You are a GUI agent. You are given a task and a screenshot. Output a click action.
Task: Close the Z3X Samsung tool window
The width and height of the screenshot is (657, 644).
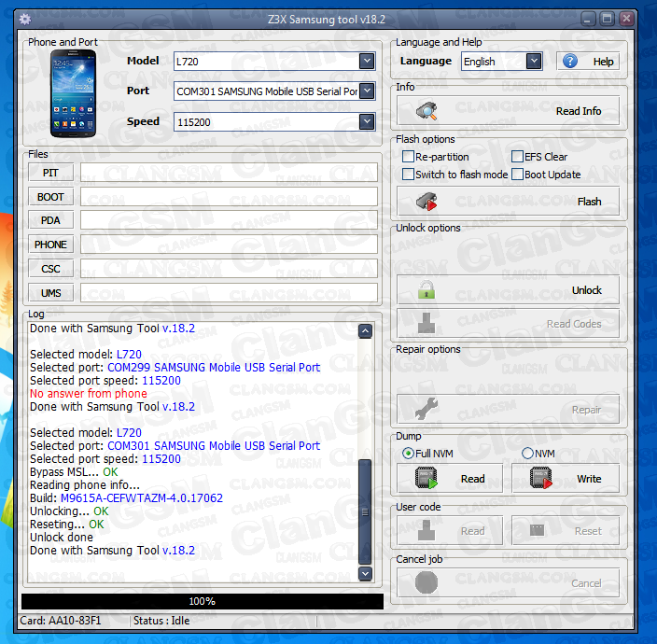626,19
